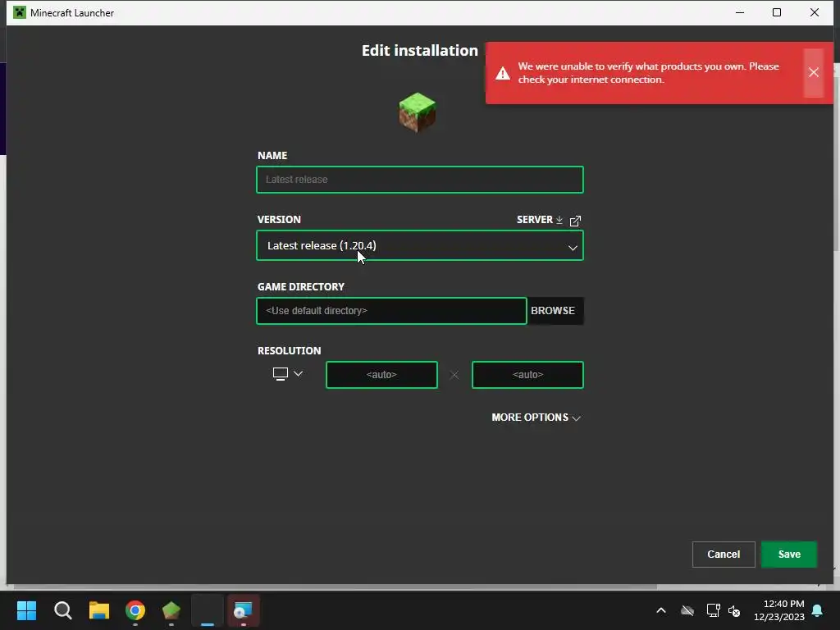The image size is (840, 630).
Task: Click the network tray icon
Action: coord(713,610)
